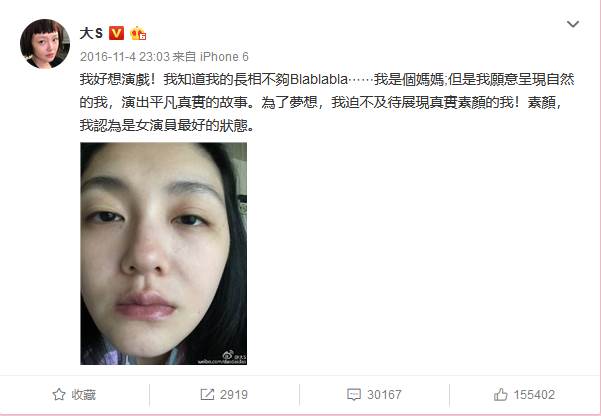Expand the post options chevron
Viewport: 601px width, 416px height.
tap(573, 24)
